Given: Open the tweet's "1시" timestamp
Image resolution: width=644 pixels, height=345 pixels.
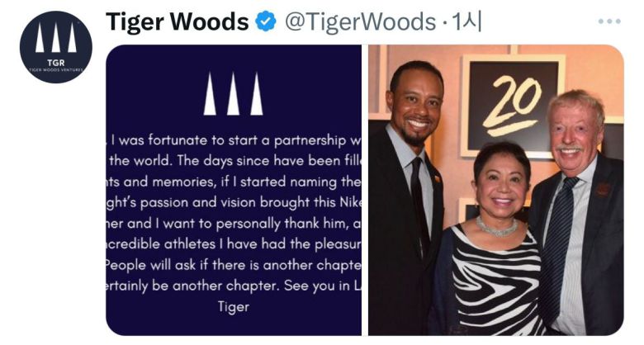Looking at the screenshot, I should [466, 22].
